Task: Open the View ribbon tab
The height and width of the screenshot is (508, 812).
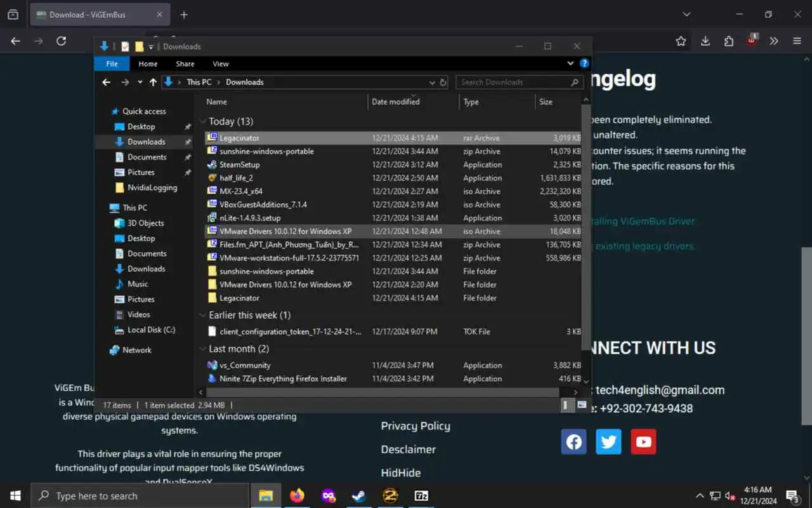Action: coord(221,63)
